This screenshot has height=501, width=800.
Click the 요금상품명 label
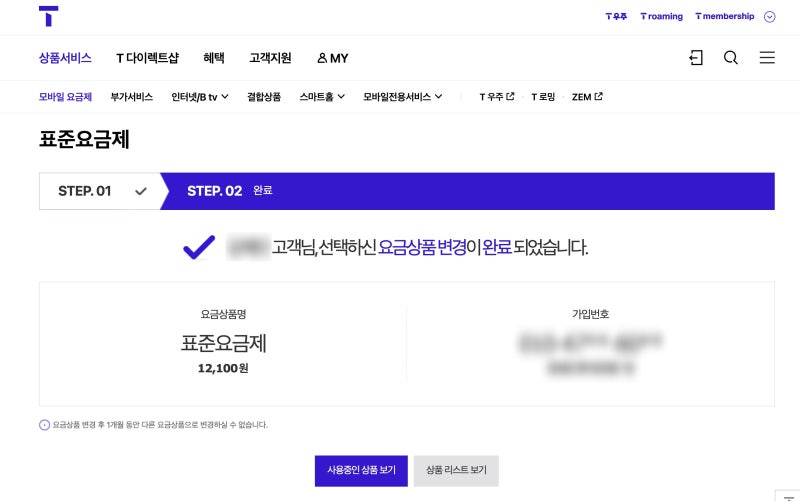[223, 314]
